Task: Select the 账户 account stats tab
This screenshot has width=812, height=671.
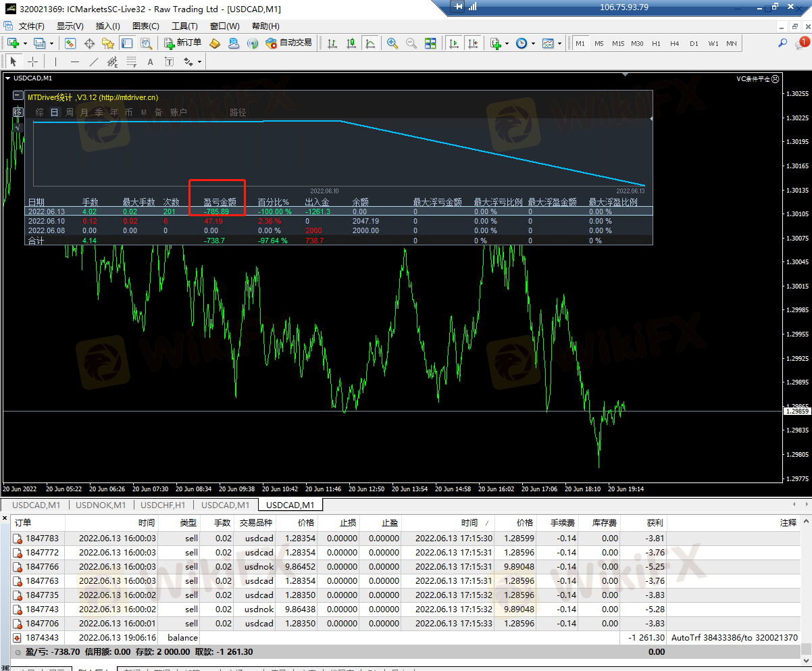Action: 178,112
